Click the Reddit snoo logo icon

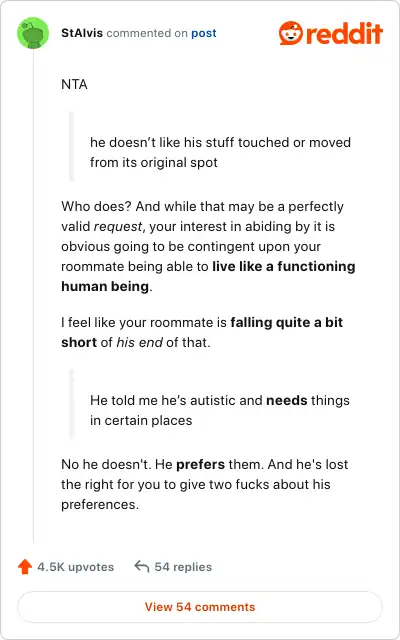point(291,33)
